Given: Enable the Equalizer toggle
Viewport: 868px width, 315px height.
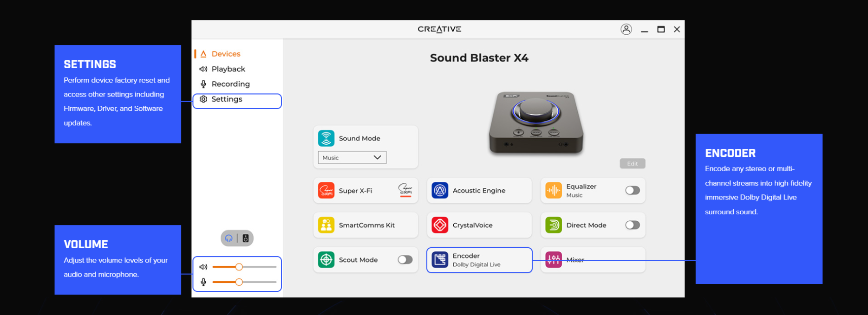Looking at the screenshot, I should 632,191.
